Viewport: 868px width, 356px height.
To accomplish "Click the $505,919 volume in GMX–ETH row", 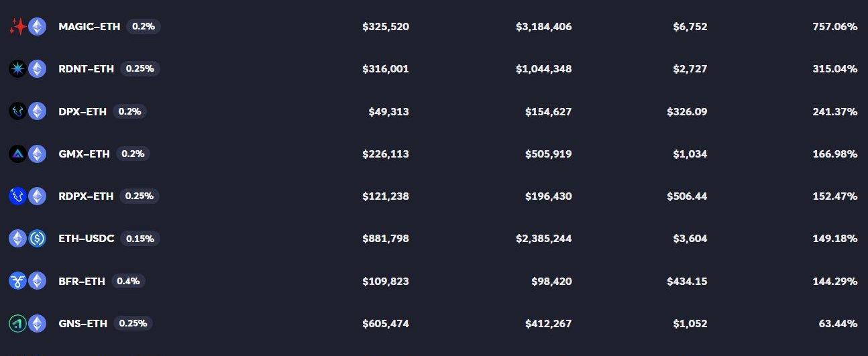I will click(x=549, y=154).
